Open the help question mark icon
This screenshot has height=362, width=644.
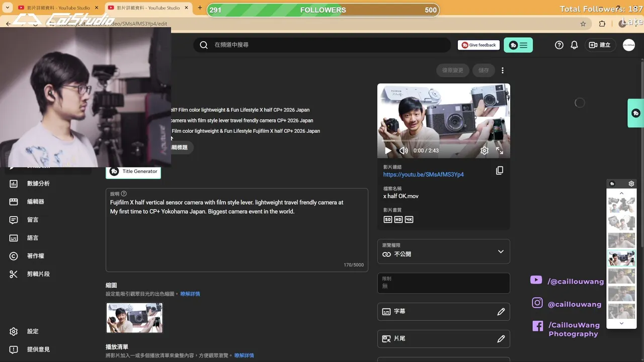click(x=559, y=45)
